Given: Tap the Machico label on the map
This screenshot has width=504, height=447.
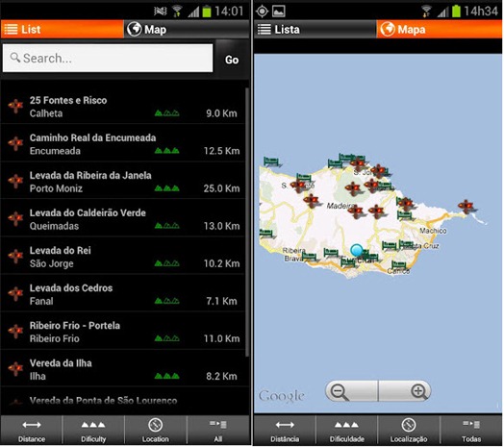Looking at the screenshot, I should point(433,231).
